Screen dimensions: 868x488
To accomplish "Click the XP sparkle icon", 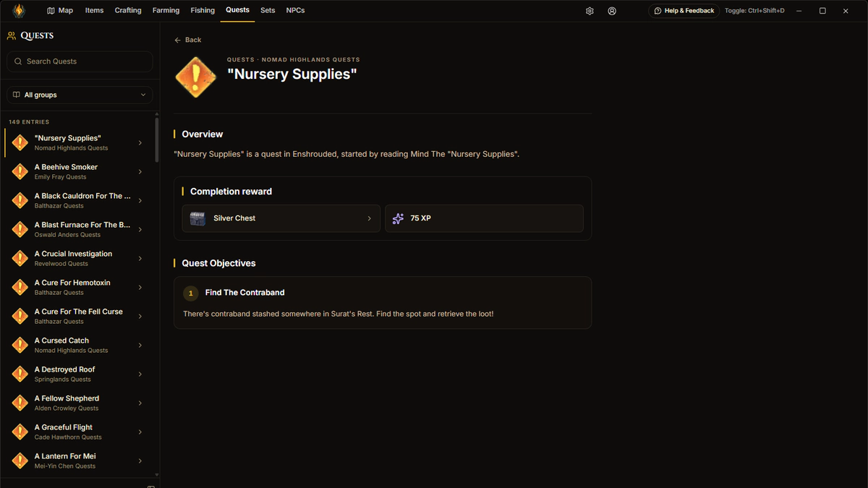I will pos(398,218).
